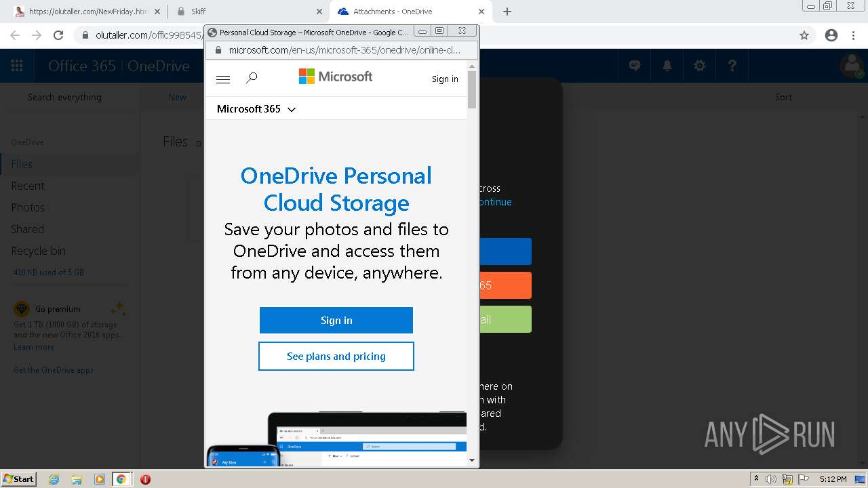The image size is (868, 488).
Task: Reload the page in main Chrome window
Action: (x=58, y=35)
